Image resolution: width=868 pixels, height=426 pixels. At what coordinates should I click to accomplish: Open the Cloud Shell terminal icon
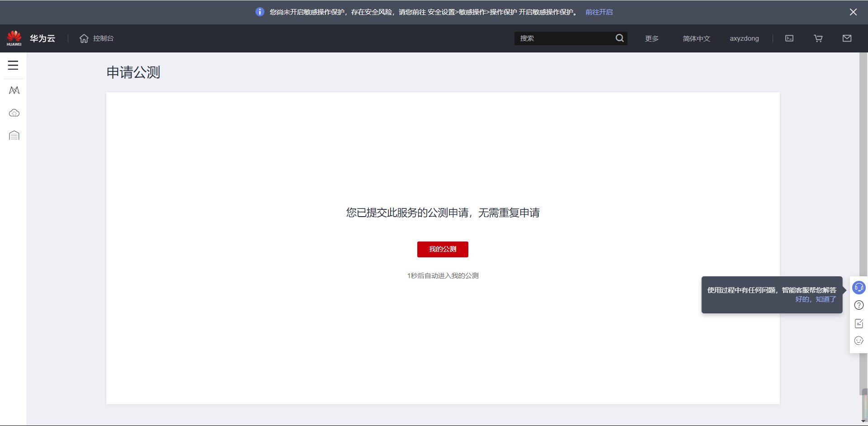pyautogui.click(x=789, y=38)
